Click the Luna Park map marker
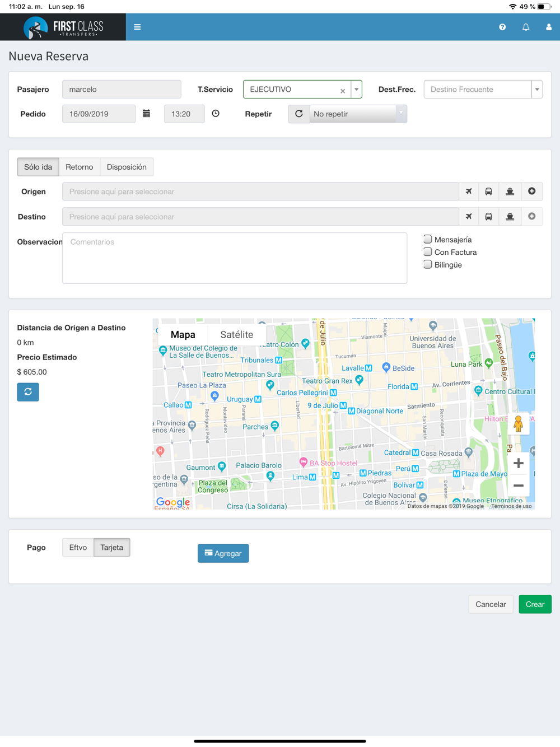 pos(489,363)
